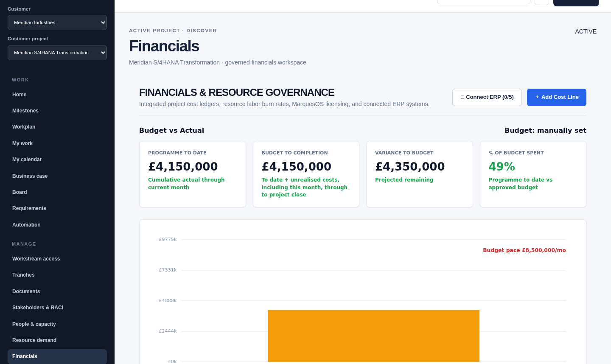The image size is (611, 364).
Task: Click the % of Budget Spent card
Action: pyautogui.click(x=533, y=174)
